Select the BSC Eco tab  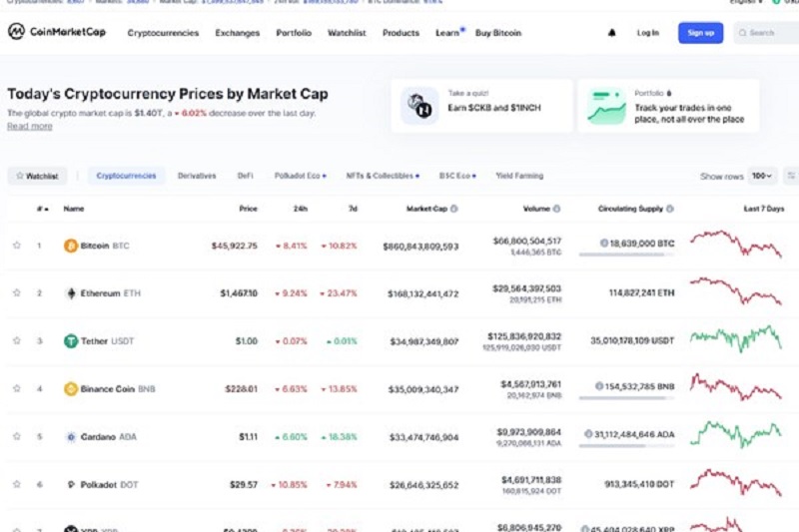pos(457,176)
